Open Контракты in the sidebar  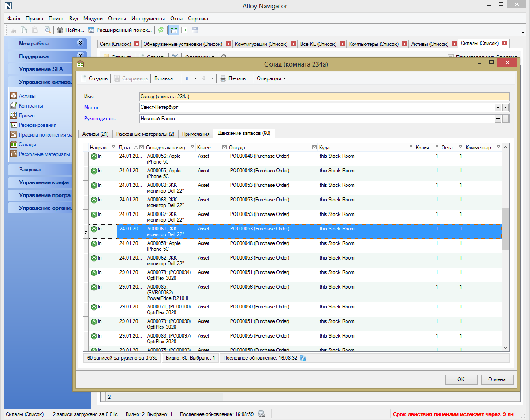tap(31, 106)
